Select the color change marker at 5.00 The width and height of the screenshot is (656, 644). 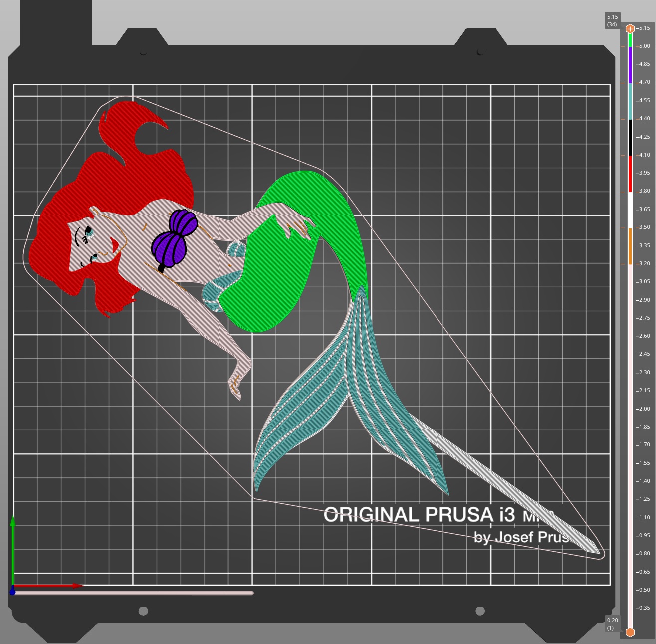pos(623,46)
